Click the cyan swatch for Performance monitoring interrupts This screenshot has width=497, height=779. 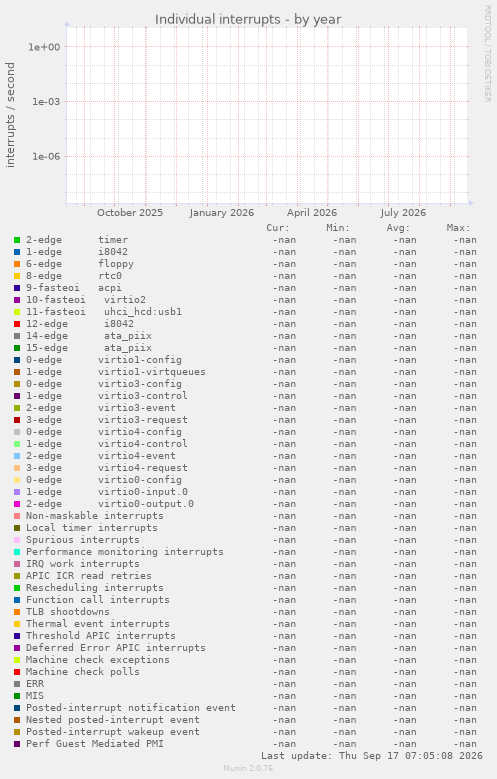tap(17, 552)
